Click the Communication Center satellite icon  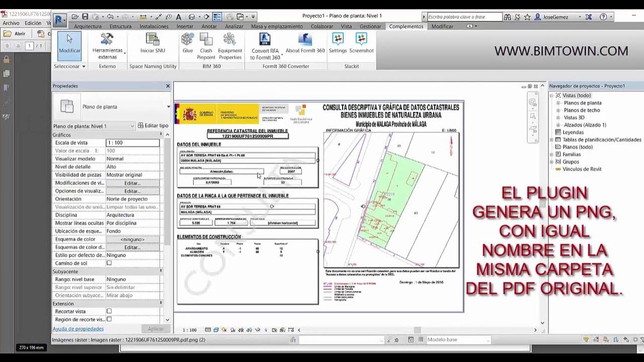tap(517, 17)
